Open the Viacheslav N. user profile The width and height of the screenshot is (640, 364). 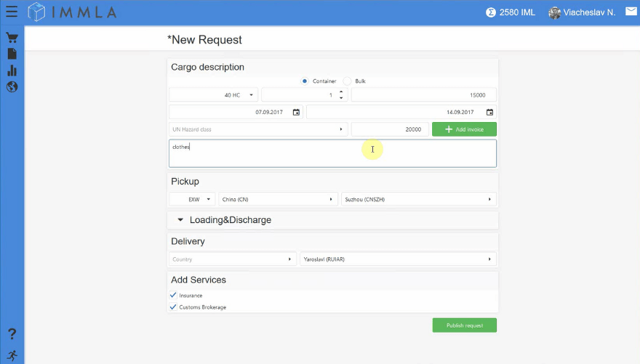(589, 12)
